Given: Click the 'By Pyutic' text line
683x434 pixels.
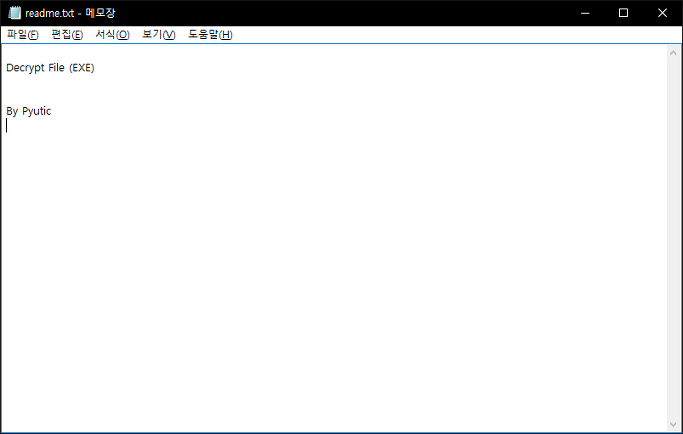Looking at the screenshot, I should pyautogui.click(x=28, y=112).
